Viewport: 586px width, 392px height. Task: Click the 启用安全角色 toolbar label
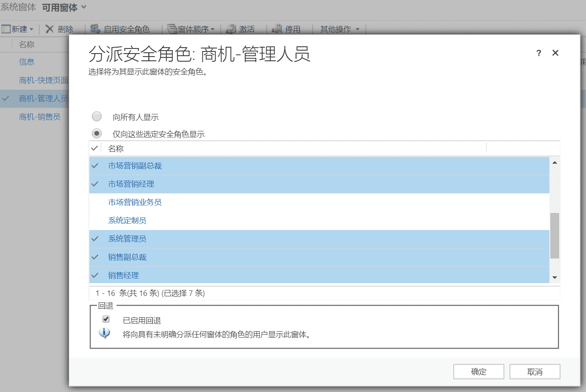[x=127, y=29]
